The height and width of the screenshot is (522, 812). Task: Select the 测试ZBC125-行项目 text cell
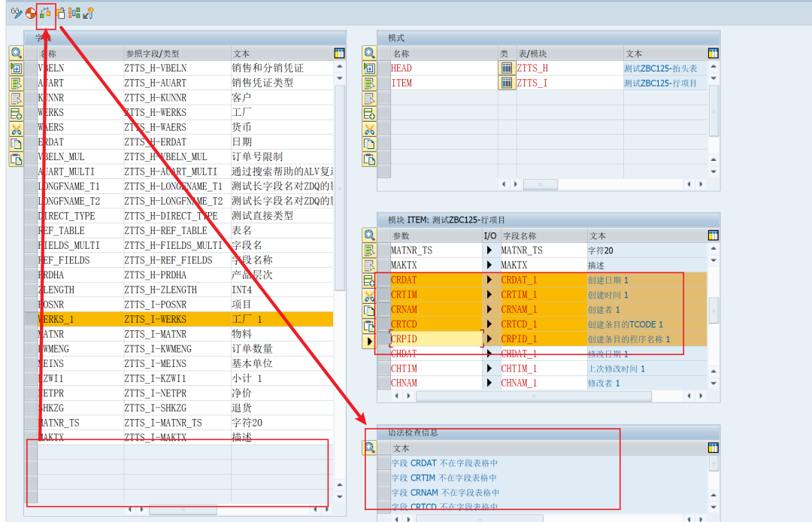665,83
